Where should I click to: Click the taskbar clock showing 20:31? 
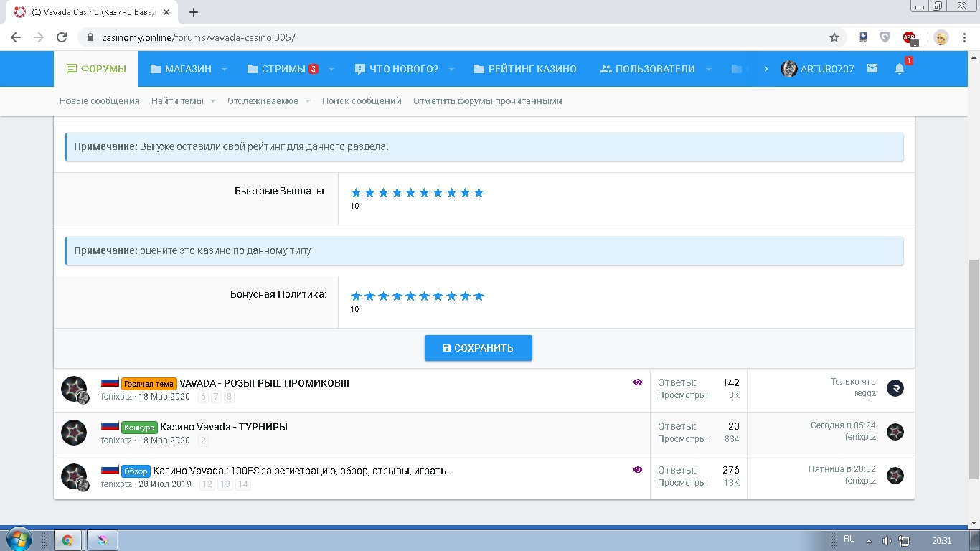[942, 540]
